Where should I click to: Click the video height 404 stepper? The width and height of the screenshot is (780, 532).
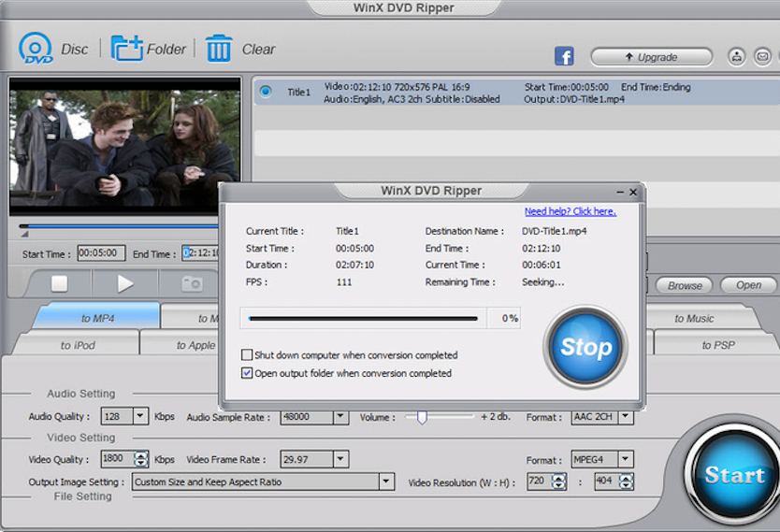pyautogui.click(x=626, y=482)
